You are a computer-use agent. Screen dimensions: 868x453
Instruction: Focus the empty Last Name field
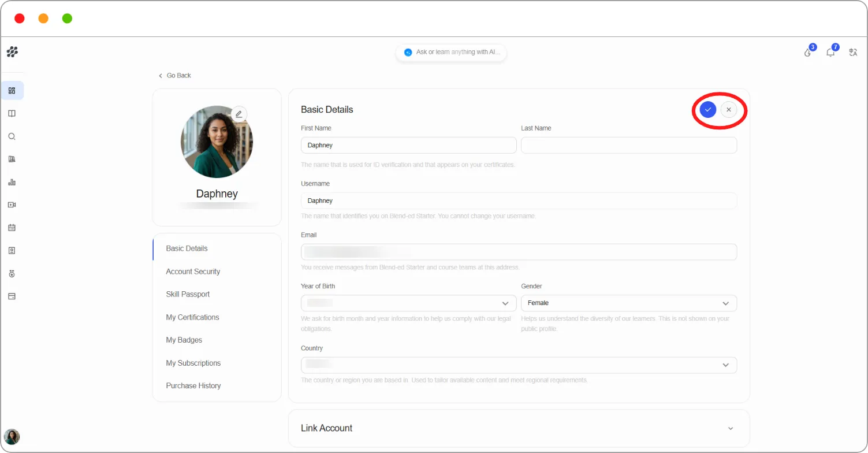629,145
